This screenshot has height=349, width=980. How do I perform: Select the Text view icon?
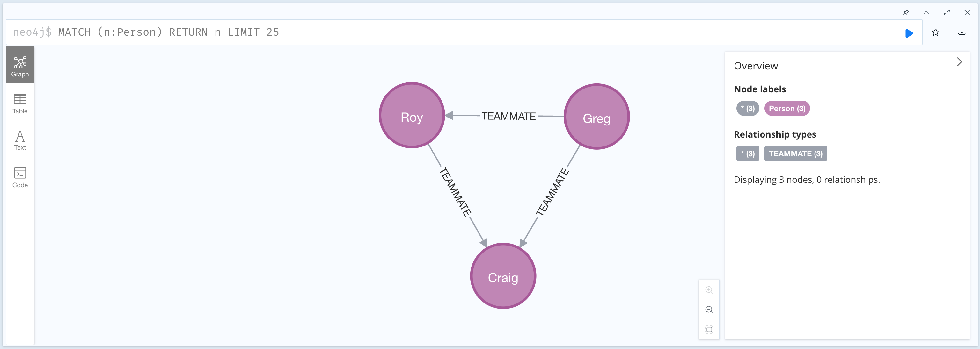[20, 140]
